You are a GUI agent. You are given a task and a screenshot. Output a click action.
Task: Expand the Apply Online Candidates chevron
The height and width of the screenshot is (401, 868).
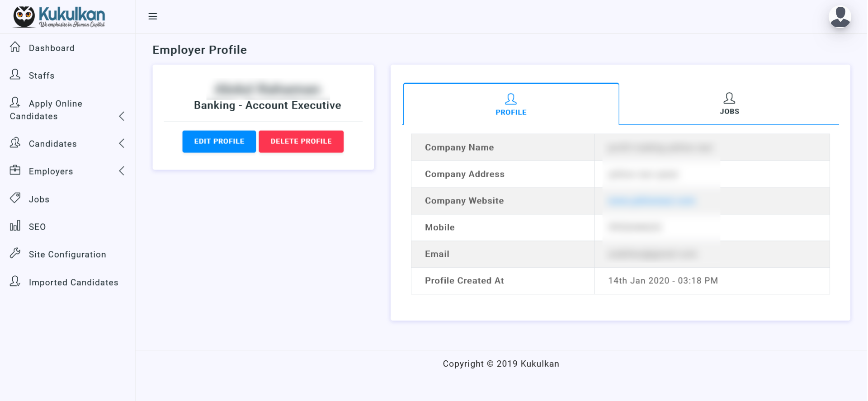click(122, 116)
